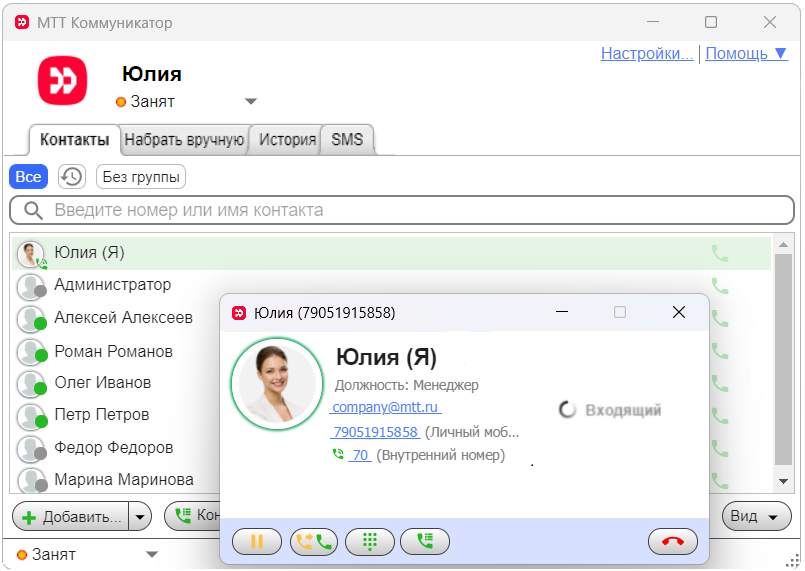805x571 pixels.
Task: Toggle the recent contacts clock filter
Action: [72, 177]
